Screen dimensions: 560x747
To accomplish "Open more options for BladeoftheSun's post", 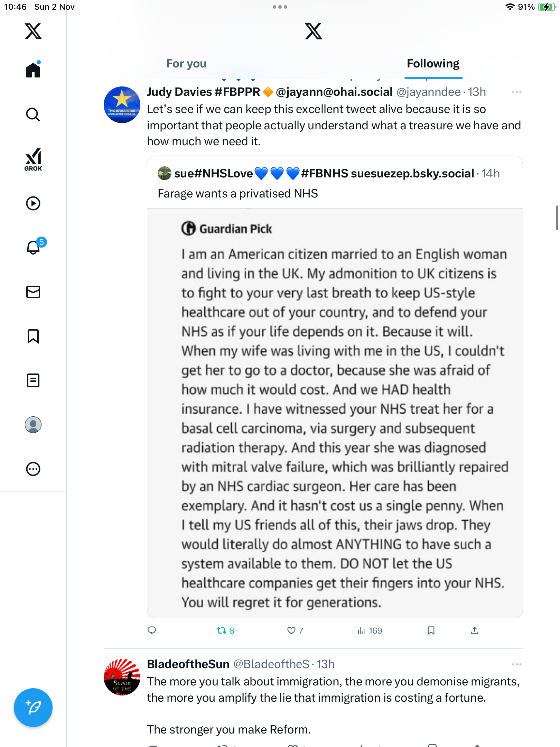I will (516, 664).
